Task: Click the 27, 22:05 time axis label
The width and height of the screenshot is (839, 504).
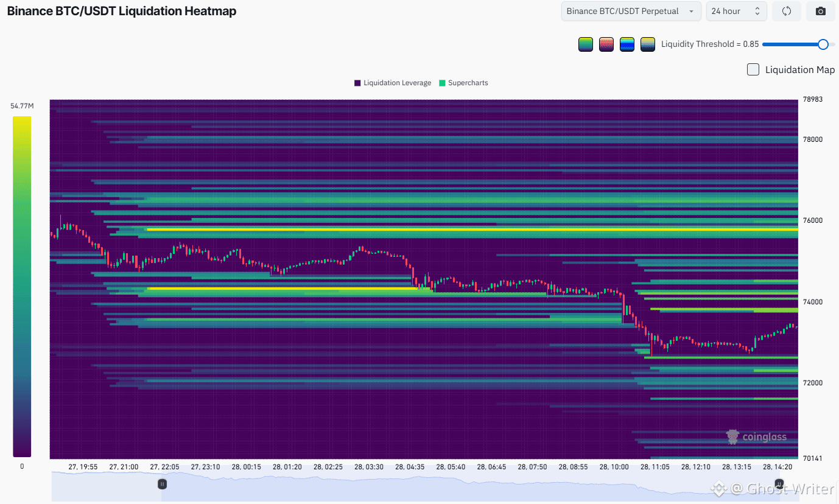Action: (x=164, y=467)
